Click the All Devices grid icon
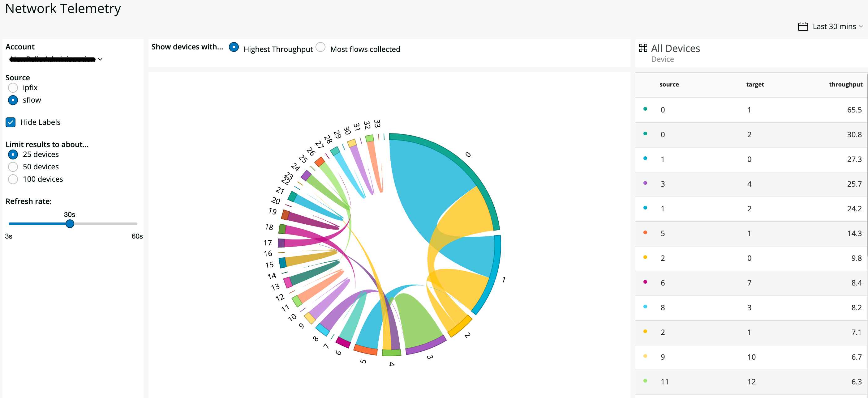Viewport: 868px width, 398px height. [643, 48]
